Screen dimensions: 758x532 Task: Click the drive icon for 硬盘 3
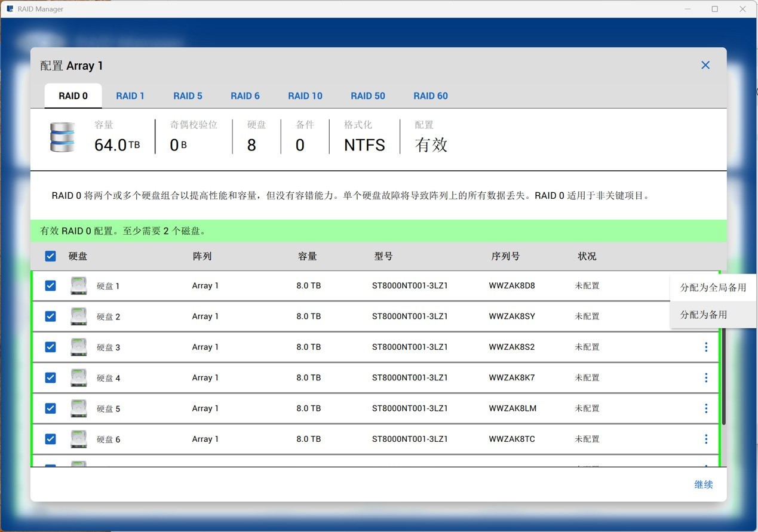click(79, 347)
